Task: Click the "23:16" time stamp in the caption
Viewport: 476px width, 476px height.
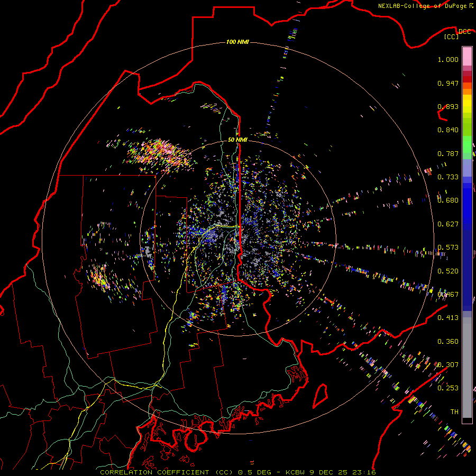Action: pos(364,472)
